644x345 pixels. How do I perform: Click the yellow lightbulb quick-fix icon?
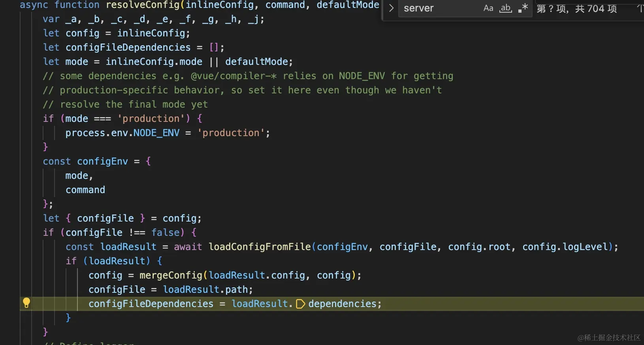click(26, 303)
